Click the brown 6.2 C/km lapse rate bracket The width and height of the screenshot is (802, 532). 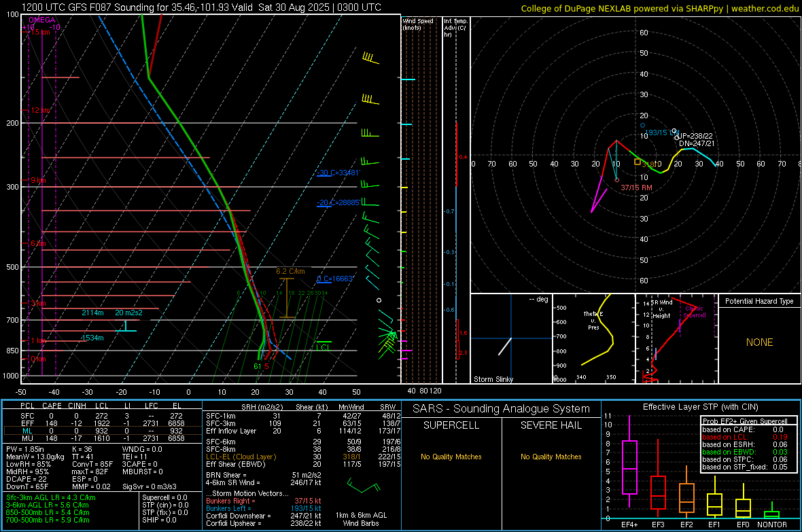pyautogui.click(x=287, y=298)
